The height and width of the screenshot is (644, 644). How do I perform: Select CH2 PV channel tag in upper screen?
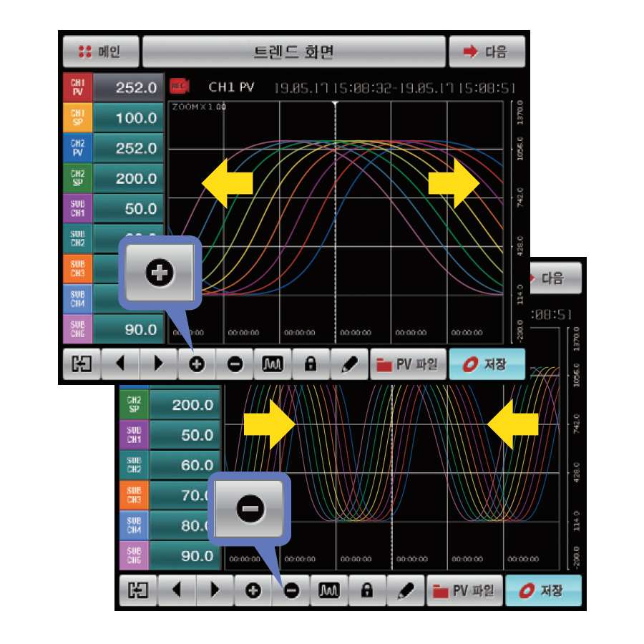click(x=77, y=148)
